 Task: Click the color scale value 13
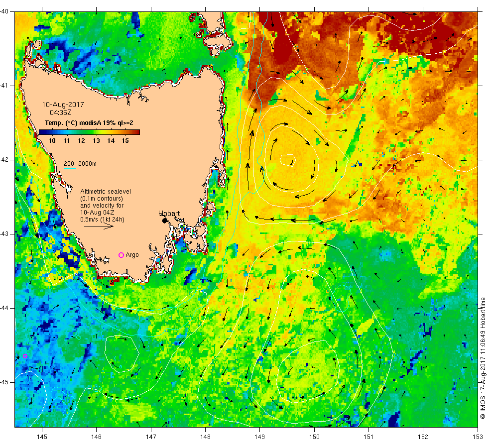click(96, 140)
